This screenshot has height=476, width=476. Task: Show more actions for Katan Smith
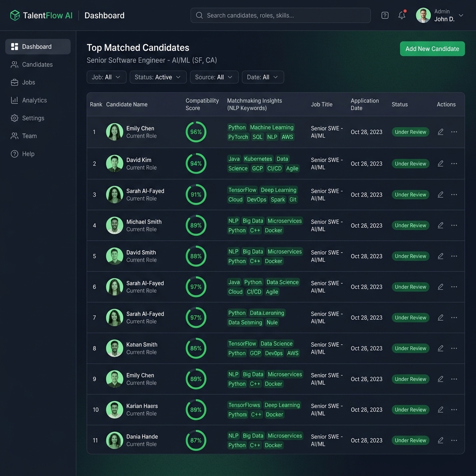(x=454, y=348)
